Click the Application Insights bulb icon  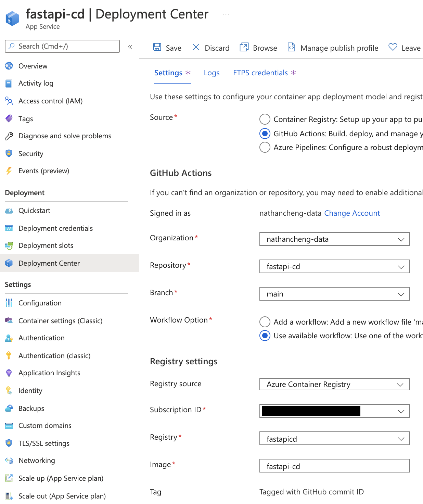coord(9,373)
